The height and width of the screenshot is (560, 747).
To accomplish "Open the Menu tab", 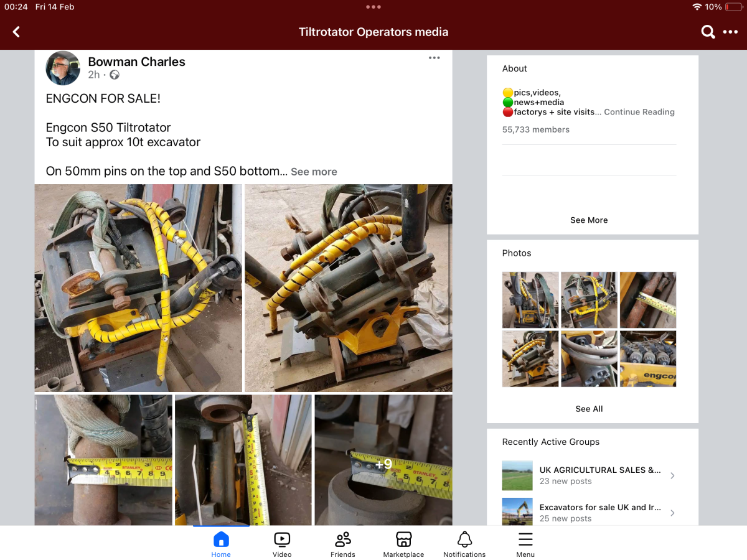I will click(x=525, y=543).
